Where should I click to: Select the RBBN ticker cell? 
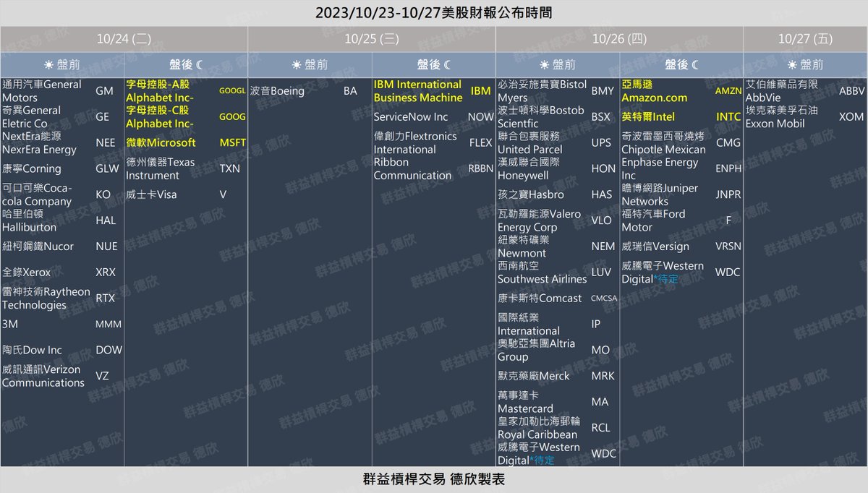point(480,168)
